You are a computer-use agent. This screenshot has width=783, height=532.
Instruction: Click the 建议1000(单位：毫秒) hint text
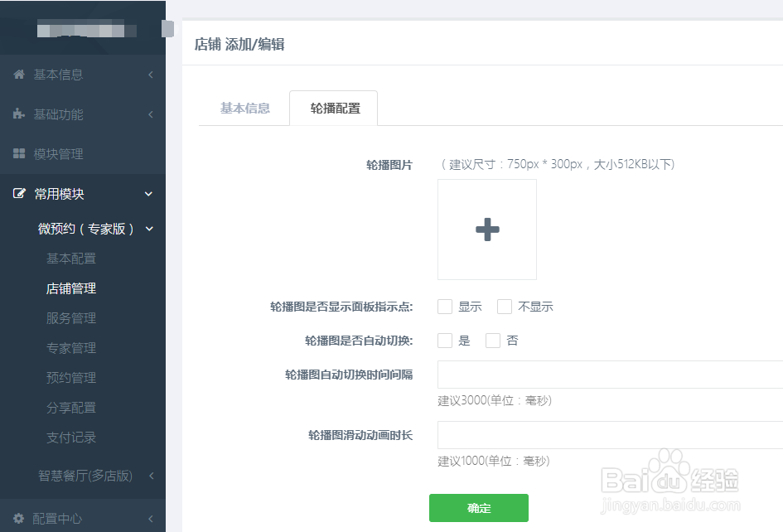tap(493, 461)
